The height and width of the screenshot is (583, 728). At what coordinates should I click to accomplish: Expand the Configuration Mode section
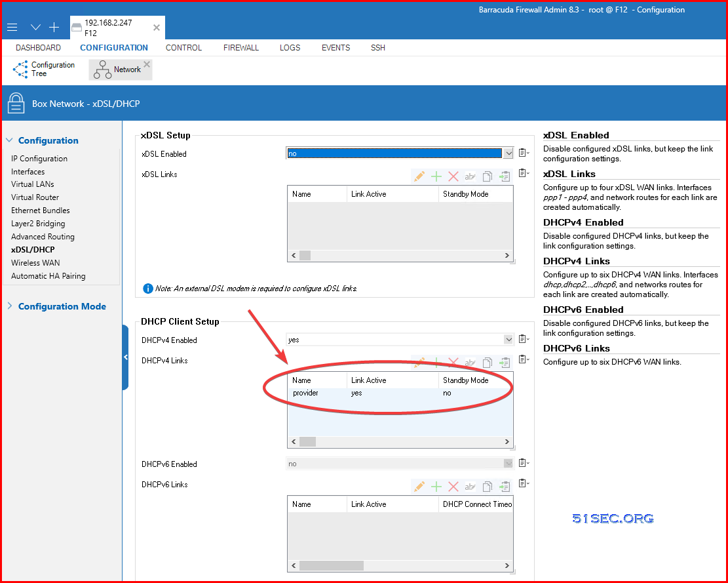pos(9,306)
